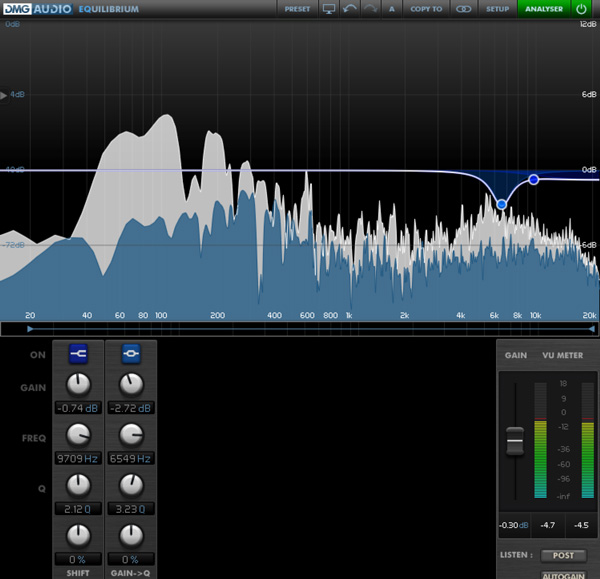
Task: Click the gain knob above -0.74 dB
Action: 78,385
